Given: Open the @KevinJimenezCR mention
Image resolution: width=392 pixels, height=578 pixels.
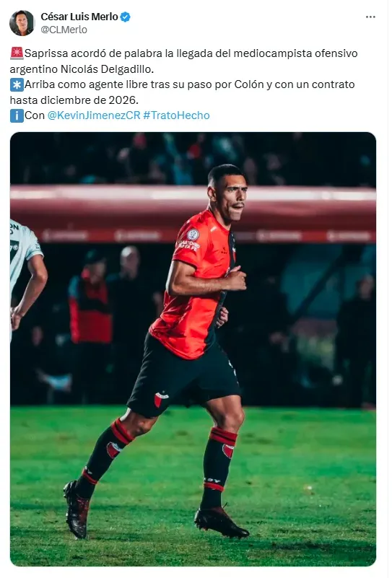Looking at the screenshot, I should pos(94,115).
